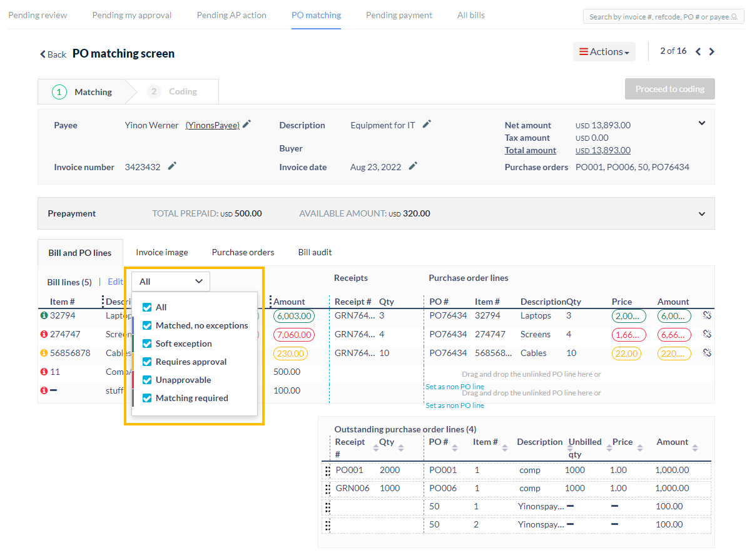Open the YinonsPayee link
This screenshot has height=560, width=752.
point(213,125)
